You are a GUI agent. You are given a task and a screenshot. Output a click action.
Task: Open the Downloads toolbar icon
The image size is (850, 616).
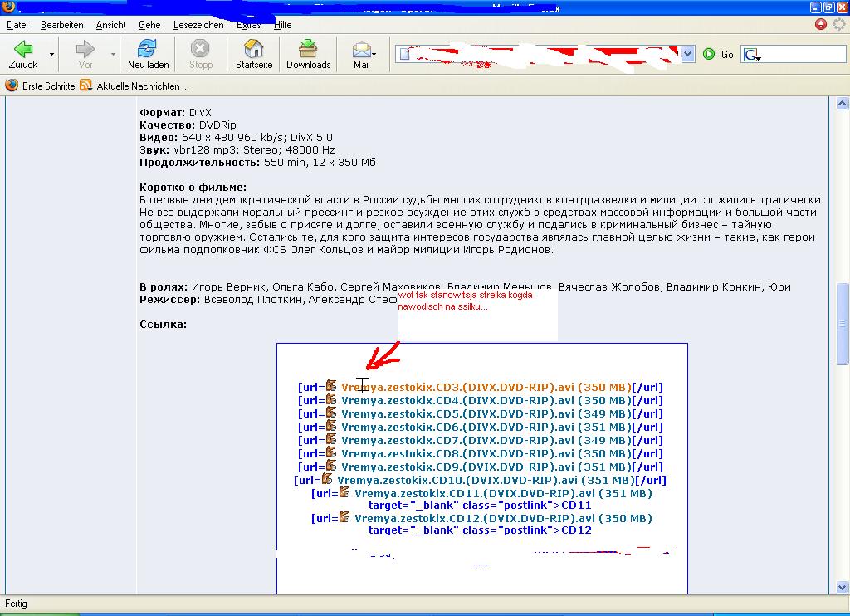coord(308,49)
